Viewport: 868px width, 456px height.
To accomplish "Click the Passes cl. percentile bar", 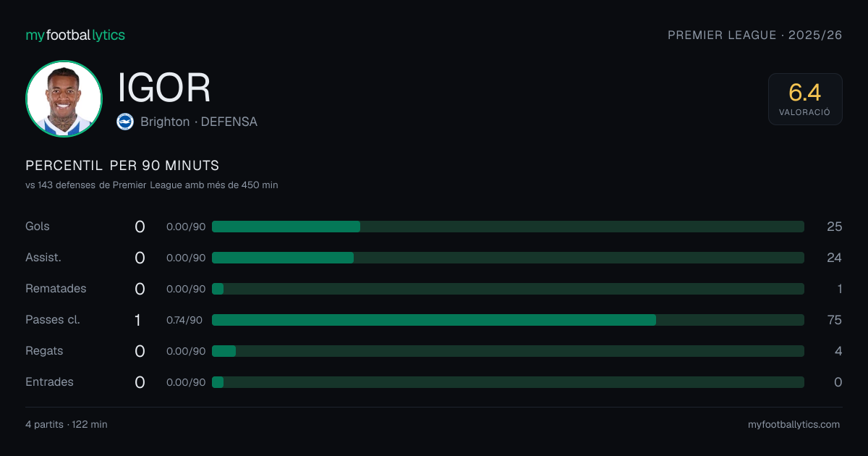I will tap(508, 320).
